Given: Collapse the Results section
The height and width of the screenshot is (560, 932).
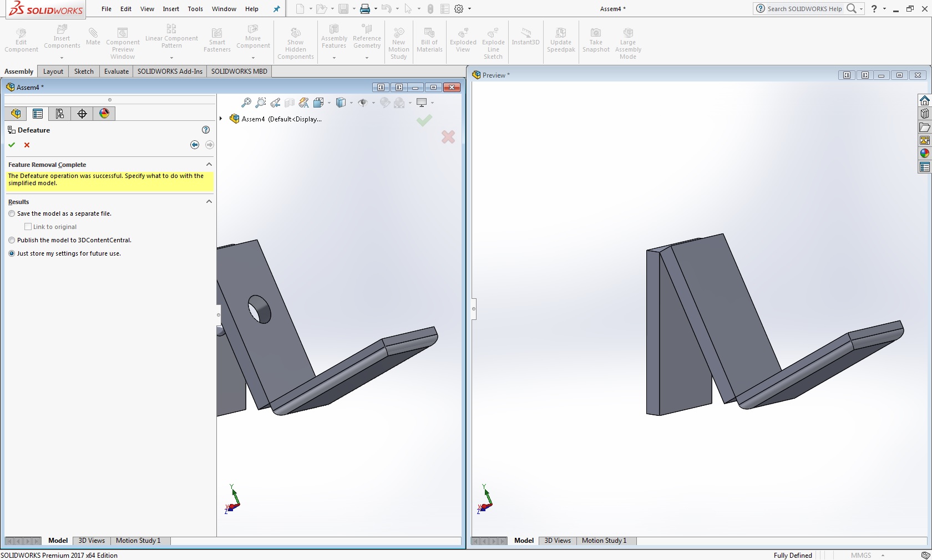Looking at the screenshot, I should 209,202.
